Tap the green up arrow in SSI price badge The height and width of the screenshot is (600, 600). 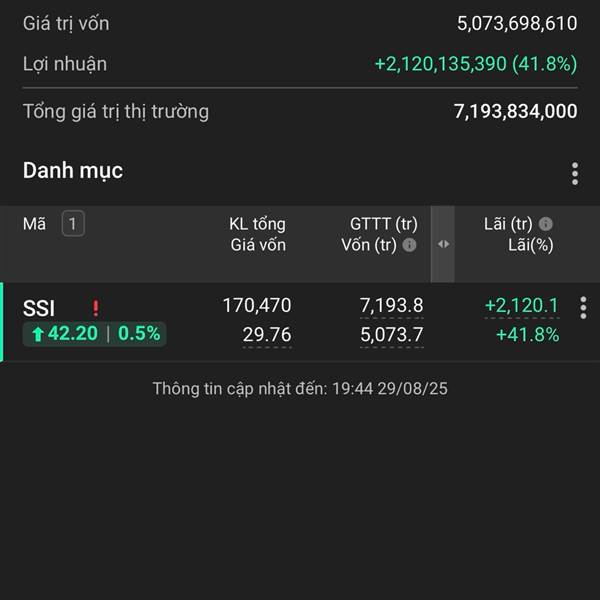point(38,334)
